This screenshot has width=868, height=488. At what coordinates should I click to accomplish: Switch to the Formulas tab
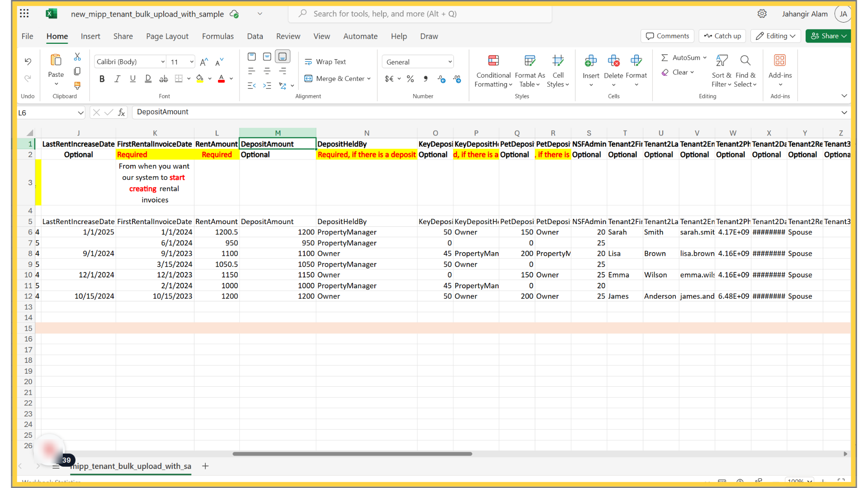click(x=218, y=36)
